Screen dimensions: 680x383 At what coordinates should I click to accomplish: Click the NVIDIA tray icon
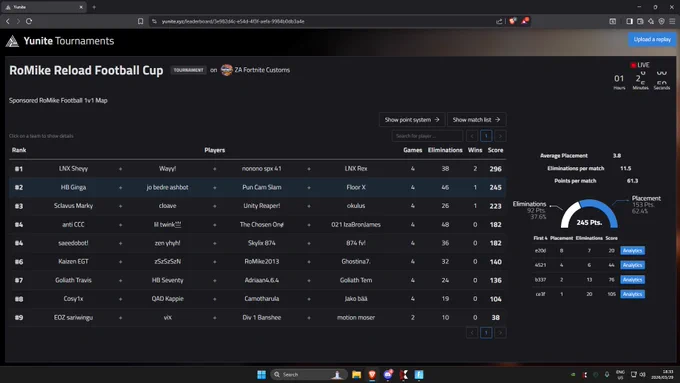[573, 374]
